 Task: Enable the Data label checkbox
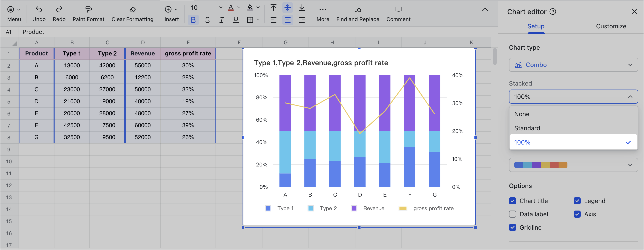[x=512, y=214]
